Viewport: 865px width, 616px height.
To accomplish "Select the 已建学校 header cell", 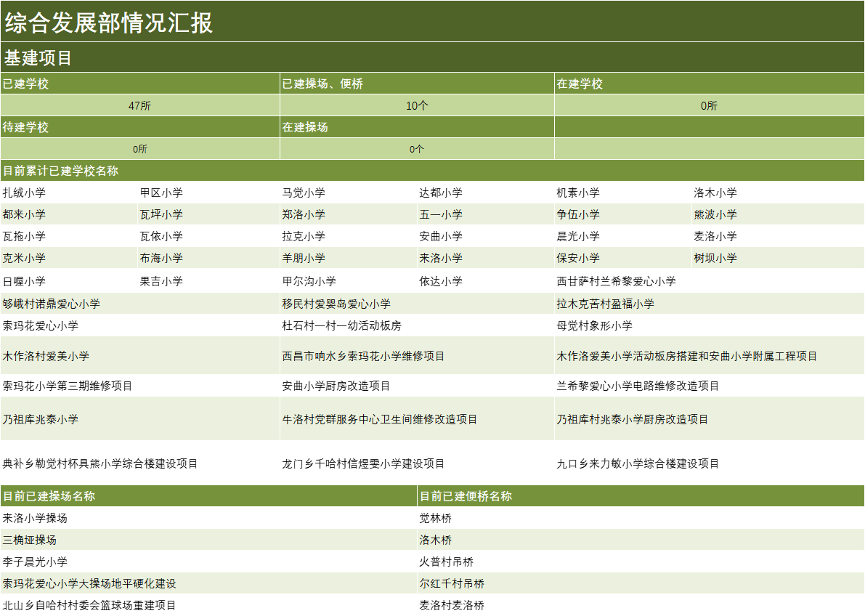I will click(x=140, y=84).
